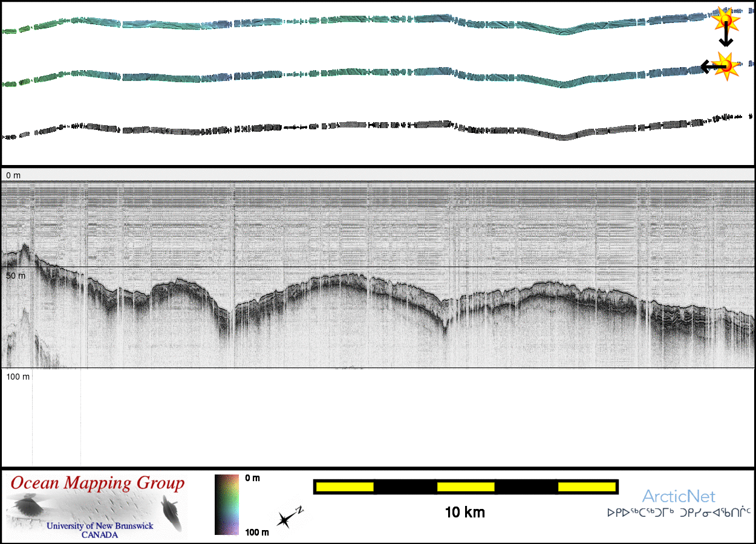This screenshot has width=756, height=544.
Task: Click the depth color legend swatch
Action: (227, 505)
